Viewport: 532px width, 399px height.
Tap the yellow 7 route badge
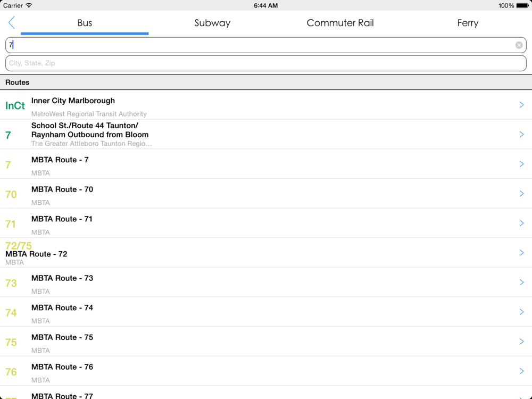[8, 165]
